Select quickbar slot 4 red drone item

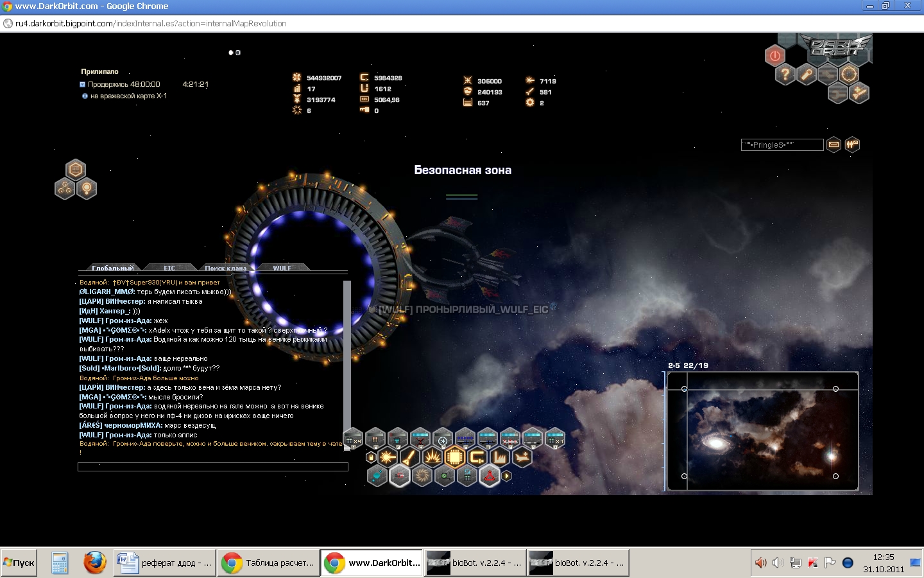[x=420, y=439]
